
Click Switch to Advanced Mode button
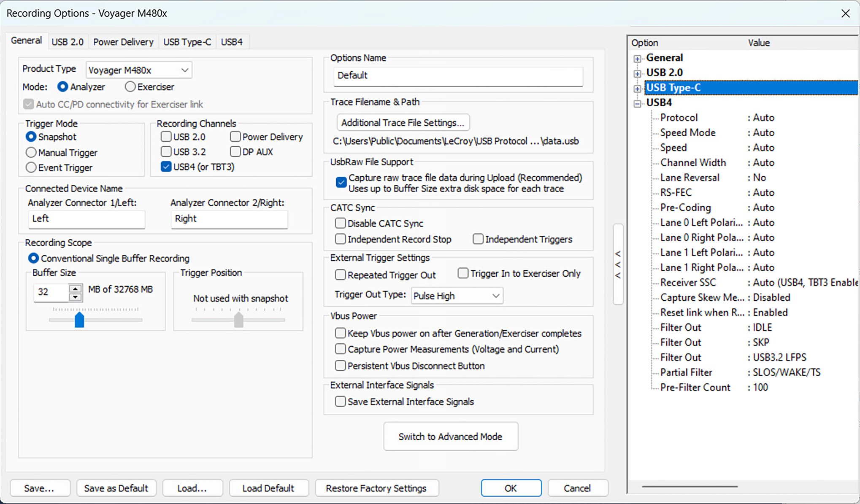click(451, 437)
